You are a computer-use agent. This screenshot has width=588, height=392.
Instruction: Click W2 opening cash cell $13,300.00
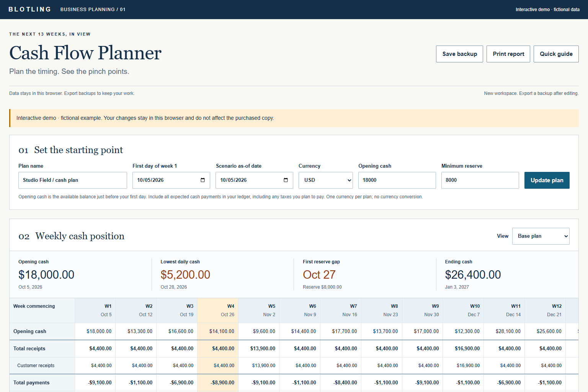pos(136,332)
